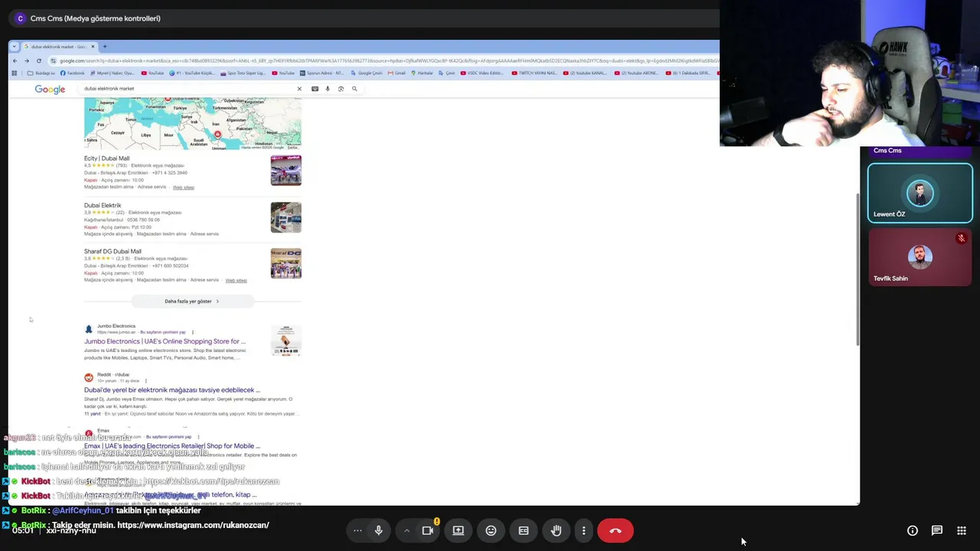
Task: Open Sharaf DG listing's 'Web sitesi' link
Action: click(236, 280)
